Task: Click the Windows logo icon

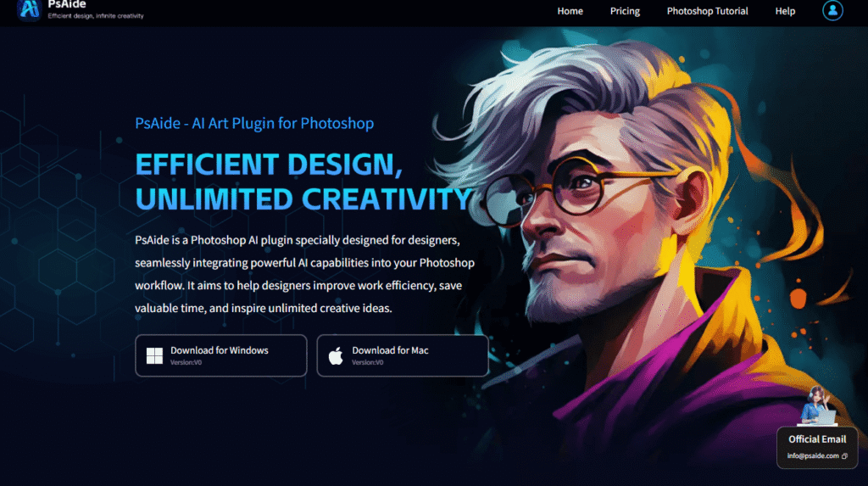Action: [x=154, y=355]
